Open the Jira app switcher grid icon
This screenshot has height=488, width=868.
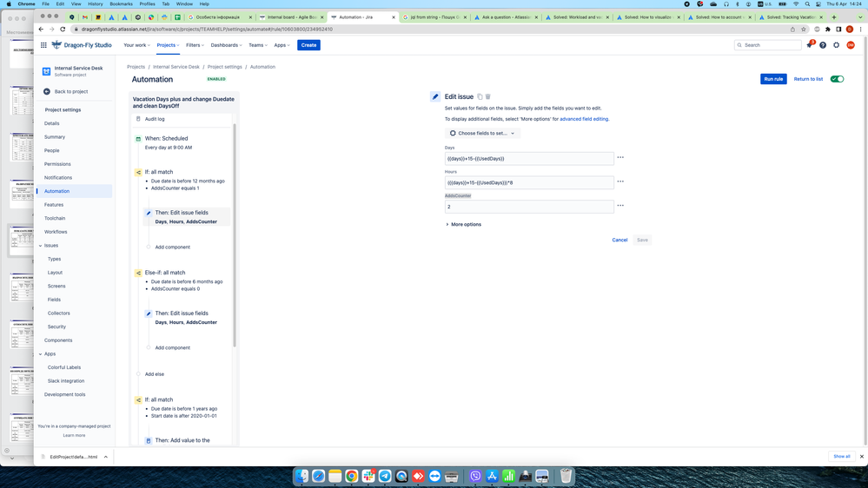pyautogui.click(x=43, y=45)
